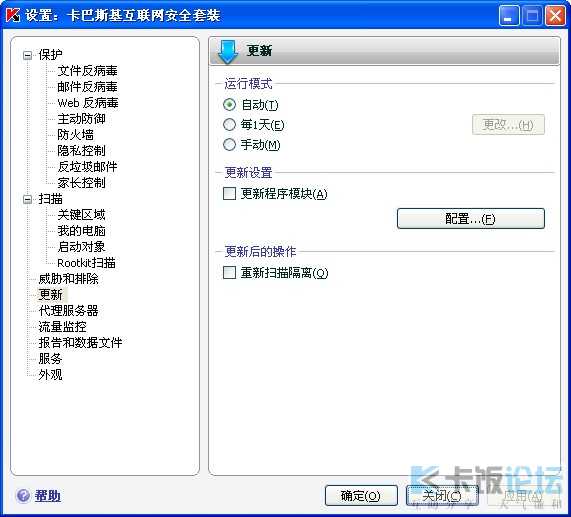571x517 pixels.
Task: Go to 威胁和排除 section
Action: 68,279
